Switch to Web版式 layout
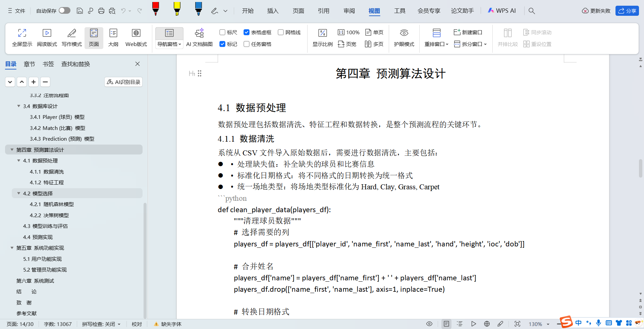This screenshot has width=644, height=329. tap(136, 38)
